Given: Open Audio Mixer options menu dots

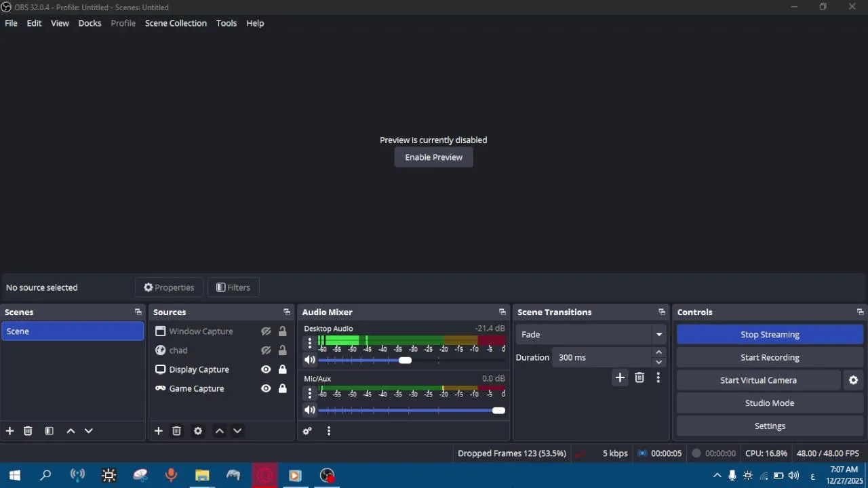Looking at the screenshot, I should point(329,431).
